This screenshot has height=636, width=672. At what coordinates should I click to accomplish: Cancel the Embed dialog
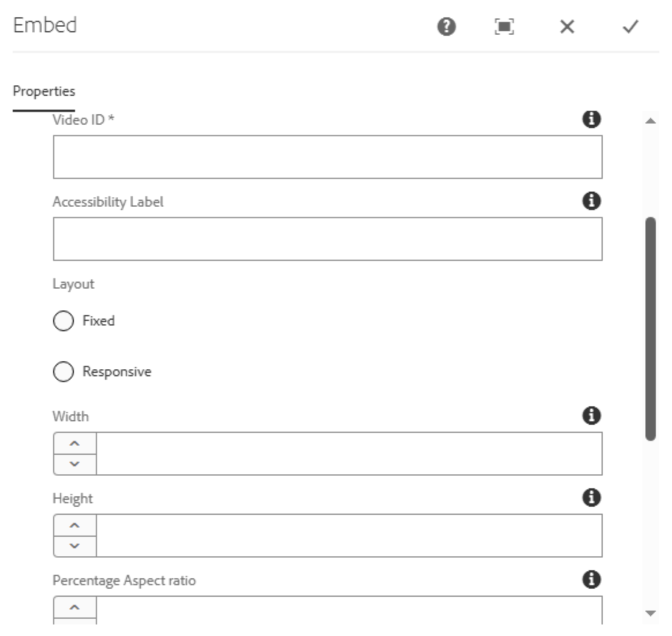568,27
